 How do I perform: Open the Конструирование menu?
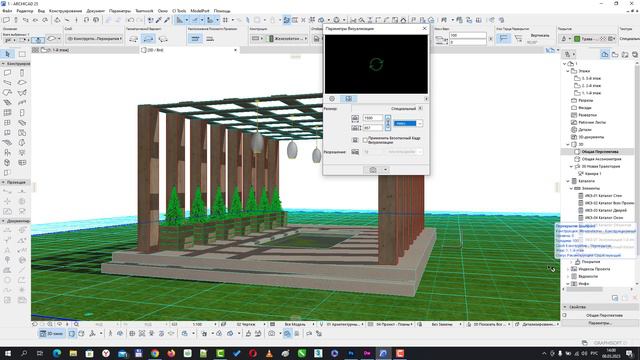tap(65, 11)
